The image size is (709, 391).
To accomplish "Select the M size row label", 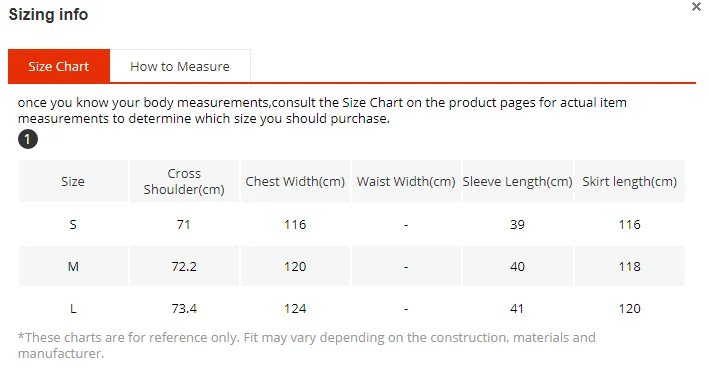I will coord(73,267).
